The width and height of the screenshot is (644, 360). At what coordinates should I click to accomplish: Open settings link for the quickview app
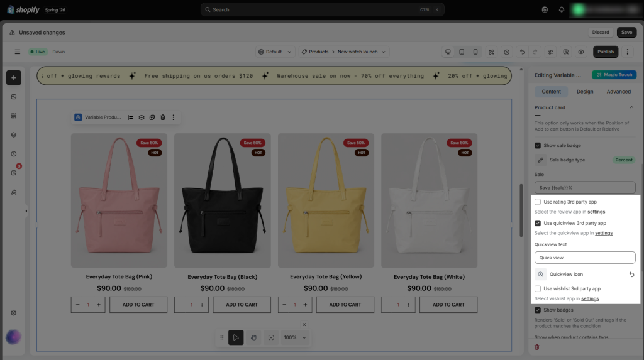coord(604,233)
